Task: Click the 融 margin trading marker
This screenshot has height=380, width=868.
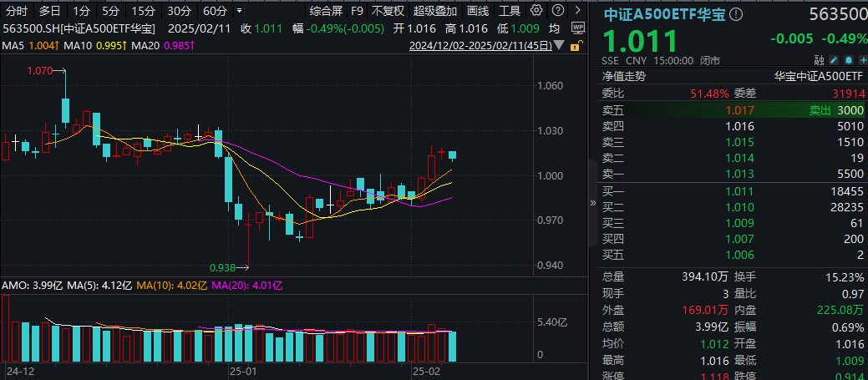Action: coord(818,60)
